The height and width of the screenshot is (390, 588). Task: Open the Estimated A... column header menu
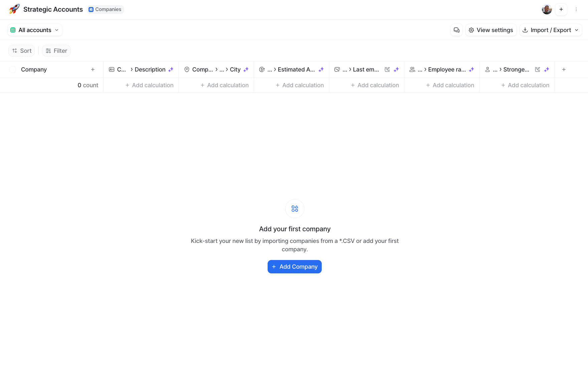pyautogui.click(x=296, y=70)
